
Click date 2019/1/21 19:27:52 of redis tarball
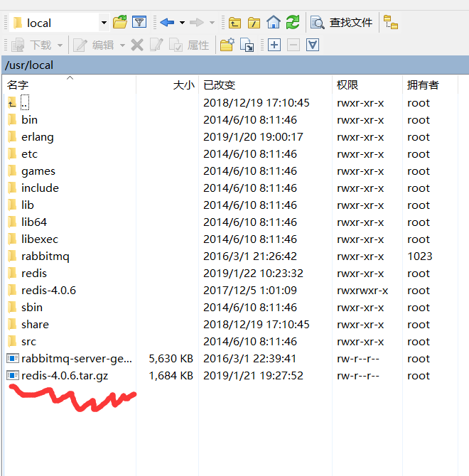[253, 376]
